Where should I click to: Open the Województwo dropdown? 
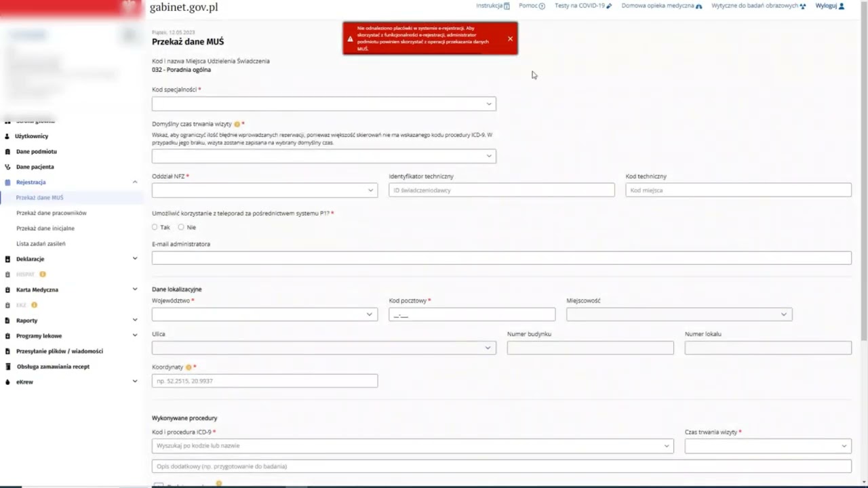[264, 314]
